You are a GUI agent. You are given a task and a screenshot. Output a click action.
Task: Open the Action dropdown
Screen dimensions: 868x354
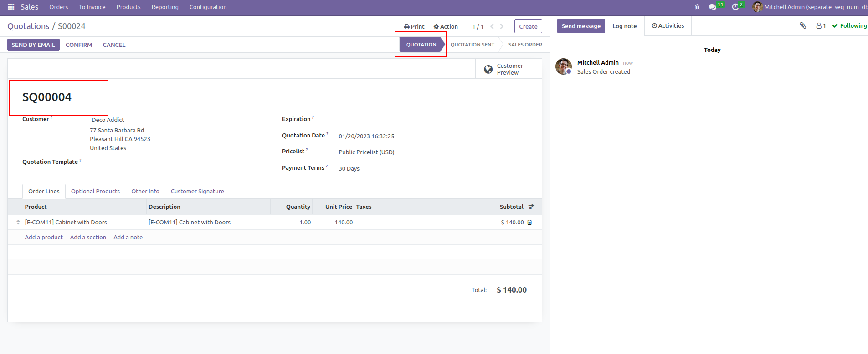[x=446, y=26]
